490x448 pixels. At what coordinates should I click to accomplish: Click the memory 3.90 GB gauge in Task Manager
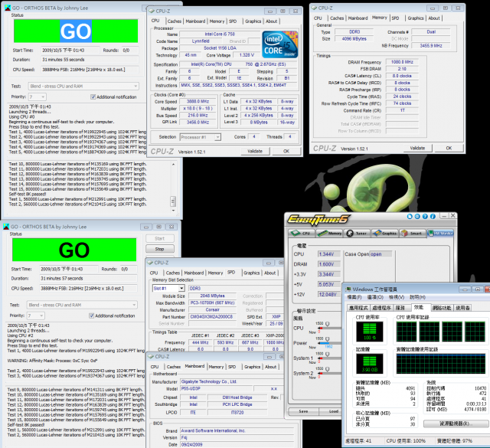(x=370, y=364)
